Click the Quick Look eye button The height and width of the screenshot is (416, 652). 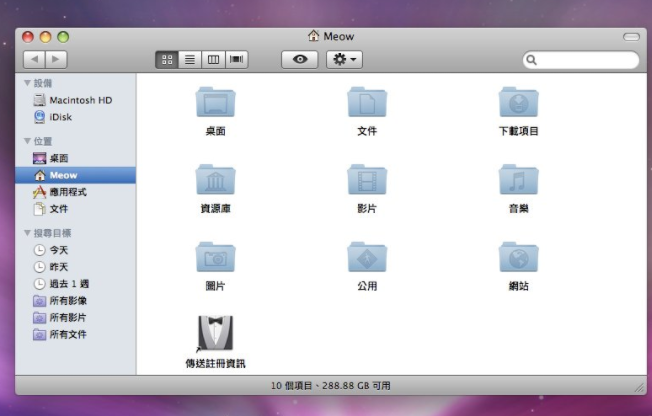300,60
